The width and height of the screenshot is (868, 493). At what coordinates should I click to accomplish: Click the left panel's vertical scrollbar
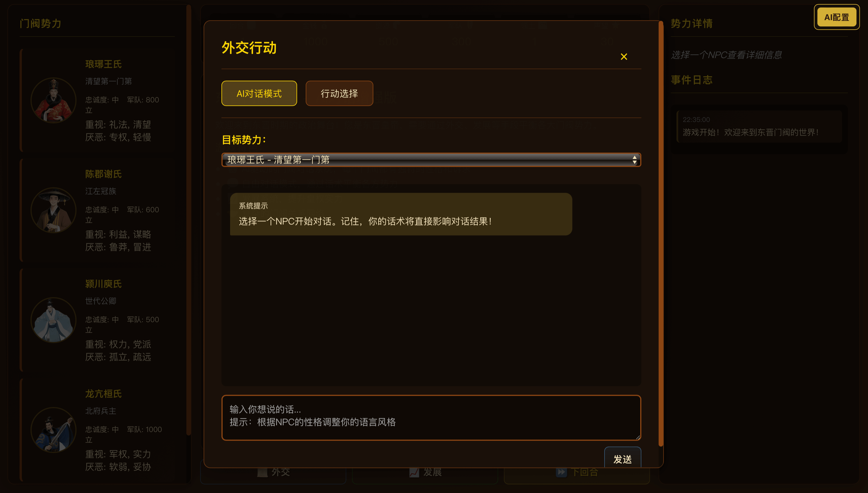point(189,220)
